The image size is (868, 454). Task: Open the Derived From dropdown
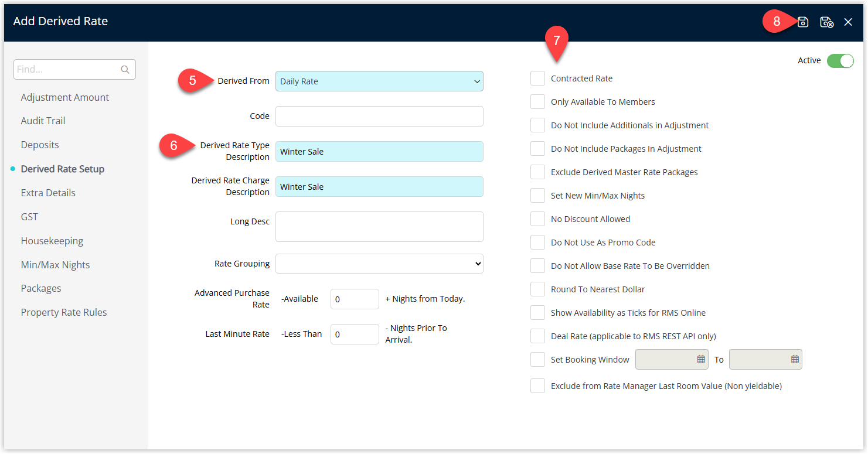[x=379, y=81]
